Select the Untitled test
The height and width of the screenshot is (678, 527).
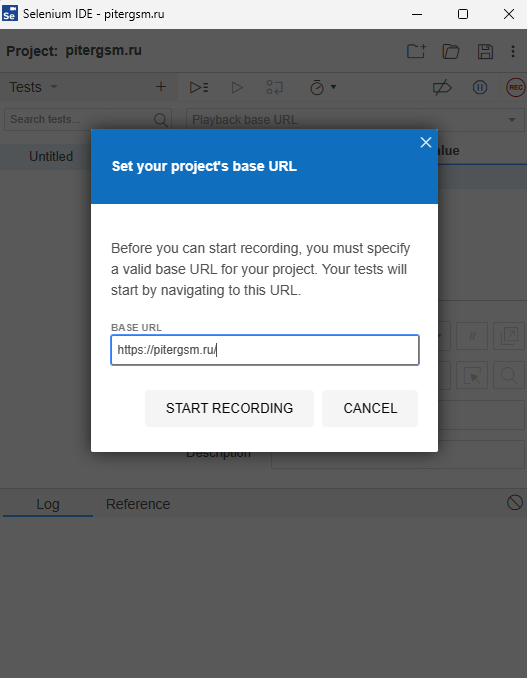click(51, 156)
